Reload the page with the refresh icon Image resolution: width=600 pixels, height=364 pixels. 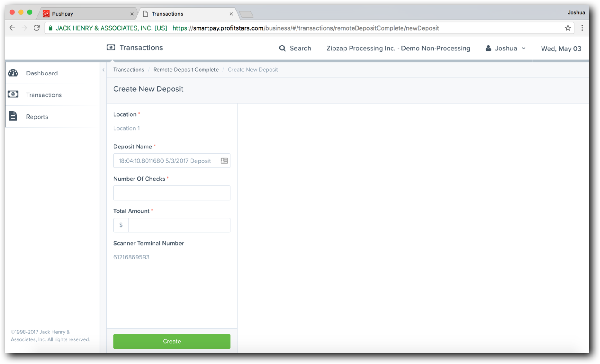(x=37, y=28)
